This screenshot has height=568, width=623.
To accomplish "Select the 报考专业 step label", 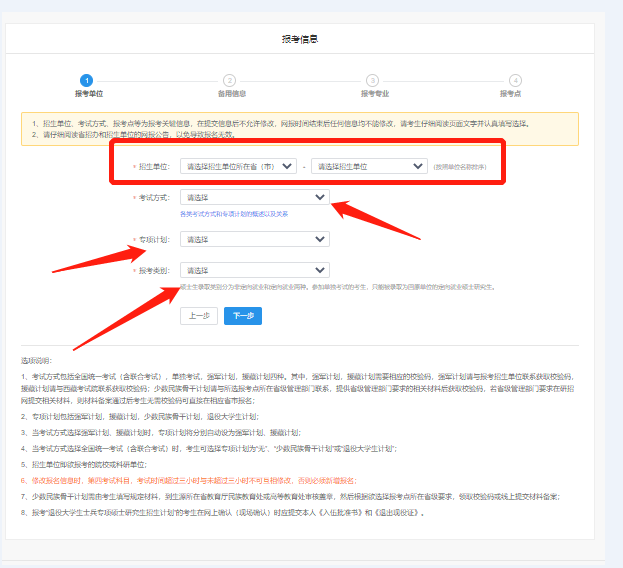I will pyautogui.click(x=373, y=93).
